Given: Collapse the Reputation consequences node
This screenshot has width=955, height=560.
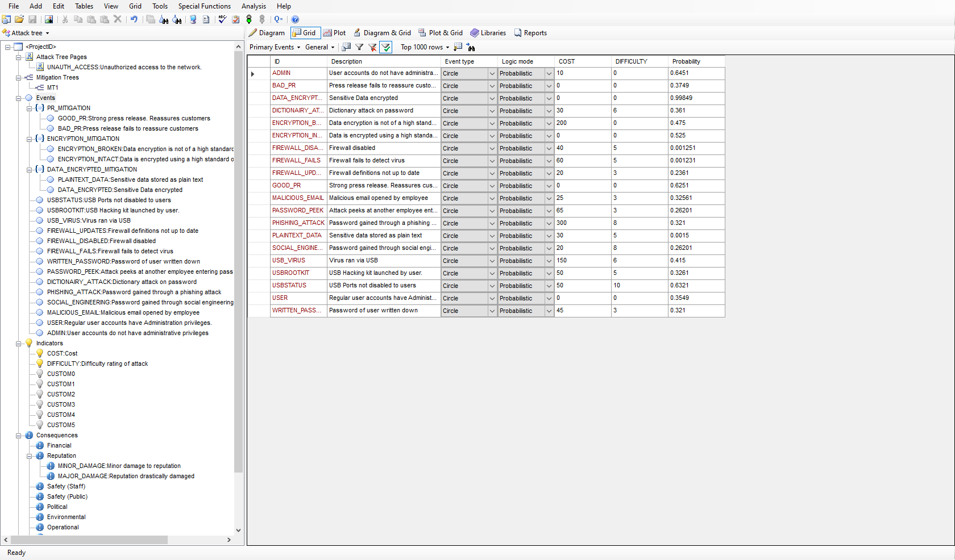Looking at the screenshot, I should 30,455.
